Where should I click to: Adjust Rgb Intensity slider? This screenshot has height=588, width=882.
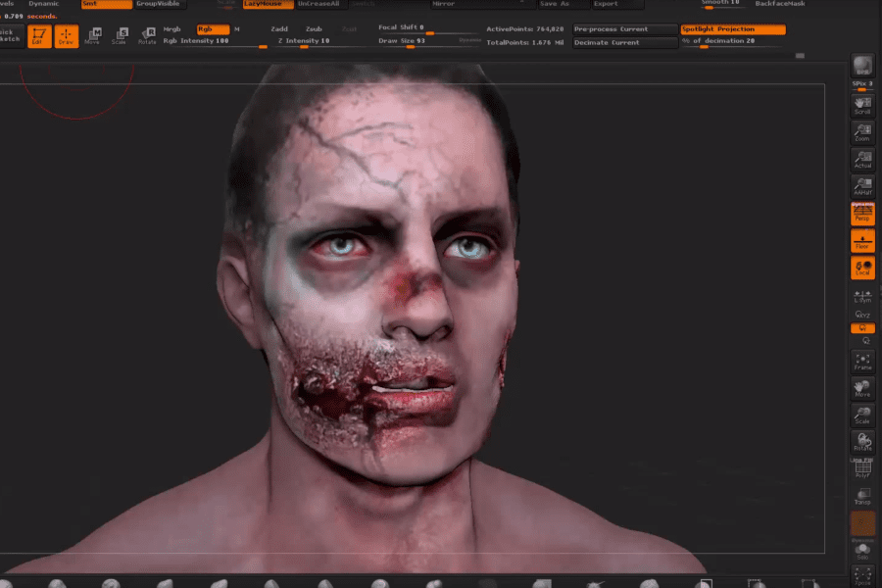pos(215,41)
